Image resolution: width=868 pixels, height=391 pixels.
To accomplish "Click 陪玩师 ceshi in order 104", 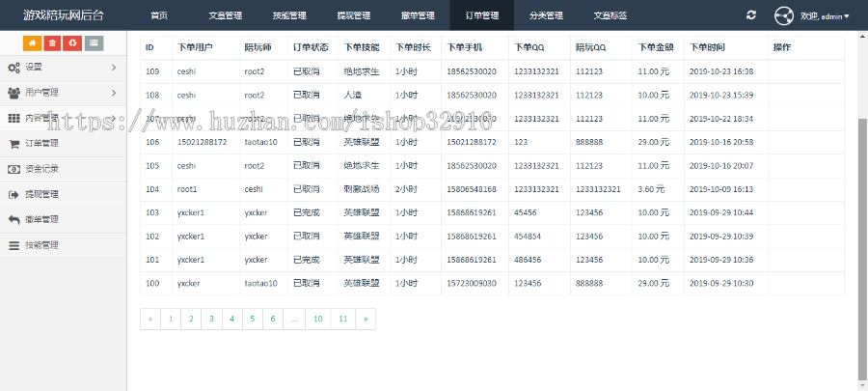I will point(254,189).
